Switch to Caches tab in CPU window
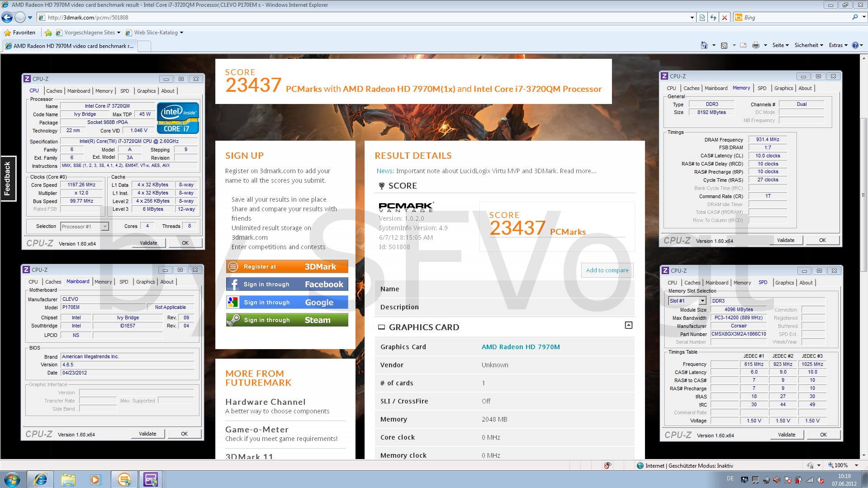868x488 pixels. tap(54, 91)
